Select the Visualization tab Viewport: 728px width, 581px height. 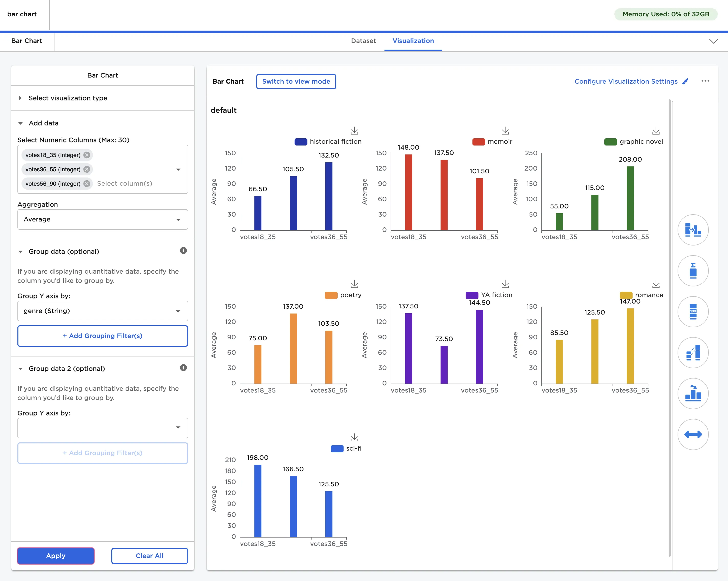[413, 41]
